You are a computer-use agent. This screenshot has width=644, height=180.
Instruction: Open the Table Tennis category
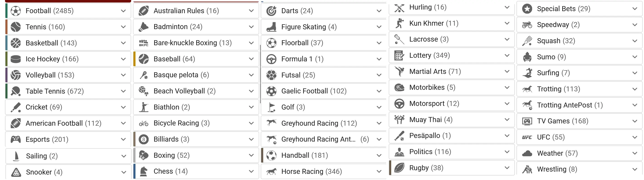68,91
